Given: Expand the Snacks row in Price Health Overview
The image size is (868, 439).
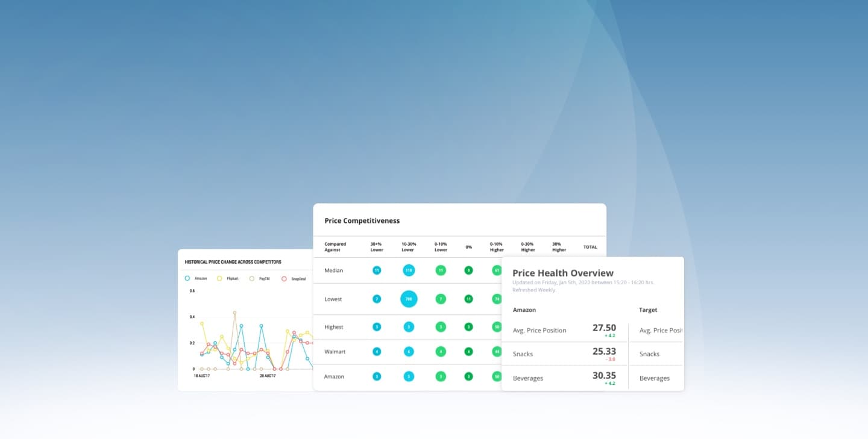Looking at the screenshot, I should coord(522,354).
